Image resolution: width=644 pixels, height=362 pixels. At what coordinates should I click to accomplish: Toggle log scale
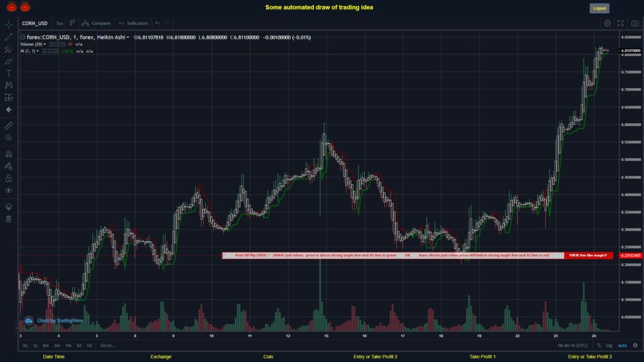(x=609, y=346)
